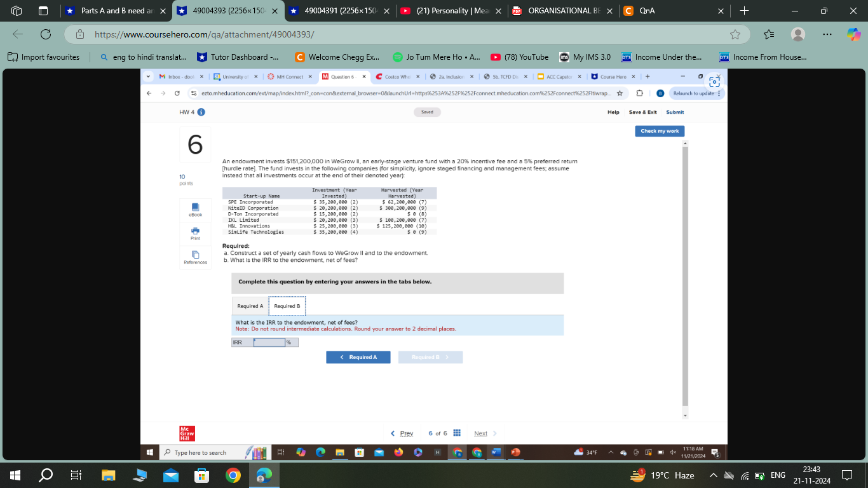The image size is (868, 488).
Task: Open eng to hindi translat bookmark
Action: [x=144, y=57]
